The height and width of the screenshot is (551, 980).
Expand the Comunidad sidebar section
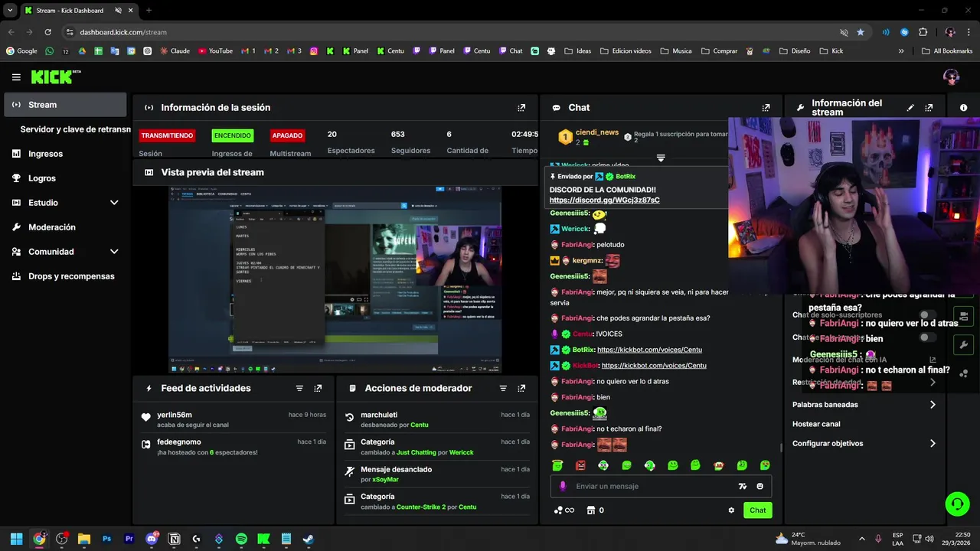(114, 252)
